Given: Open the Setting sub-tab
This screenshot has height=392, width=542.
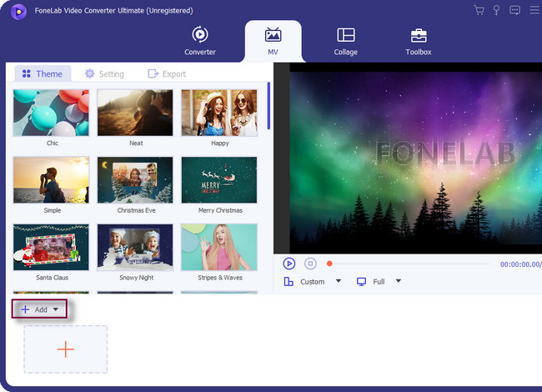Looking at the screenshot, I should [104, 73].
